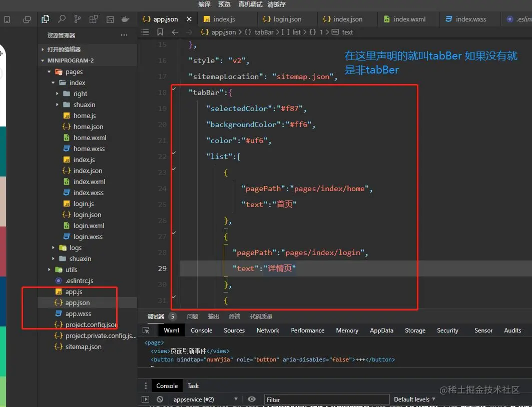
Task: Open sitemap.json in the file tree
Action: tap(83, 346)
